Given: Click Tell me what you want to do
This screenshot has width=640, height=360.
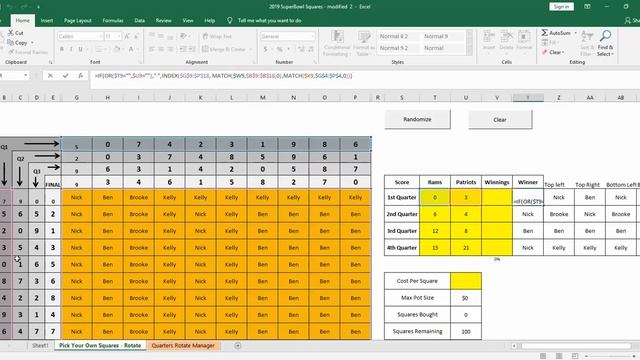Looking at the screenshot, I should (x=269, y=20).
